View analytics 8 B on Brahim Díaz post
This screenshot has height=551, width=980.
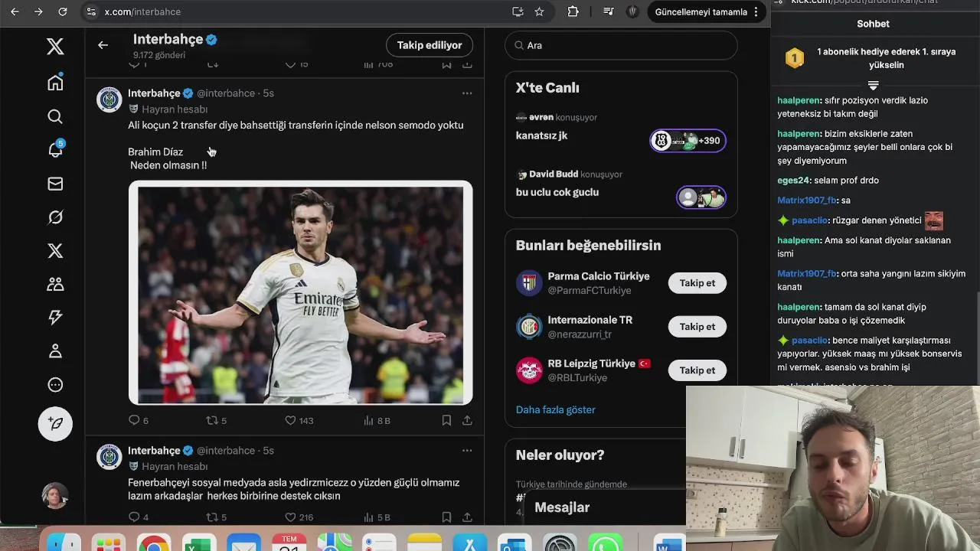click(x=377, y=420)
